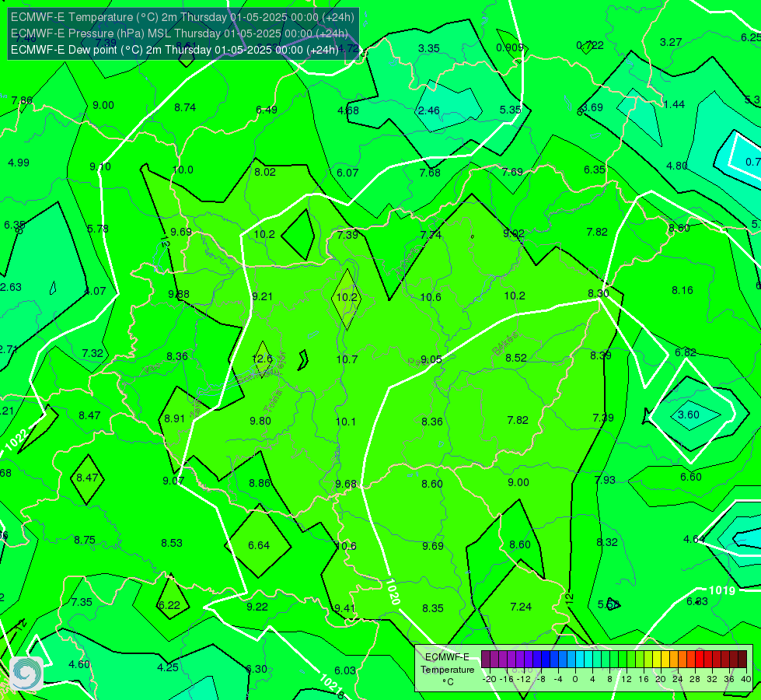Click the 10.1 temperature value
This screenshot has width=761, height=700.
pos(346,422)
